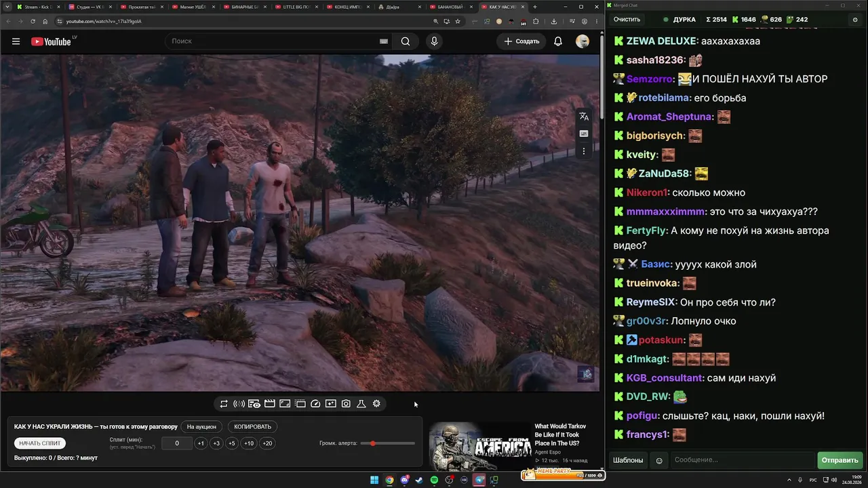Switch to the 'БИНАРНЫЕ' tab
The image size is (868, 488).
244,7
